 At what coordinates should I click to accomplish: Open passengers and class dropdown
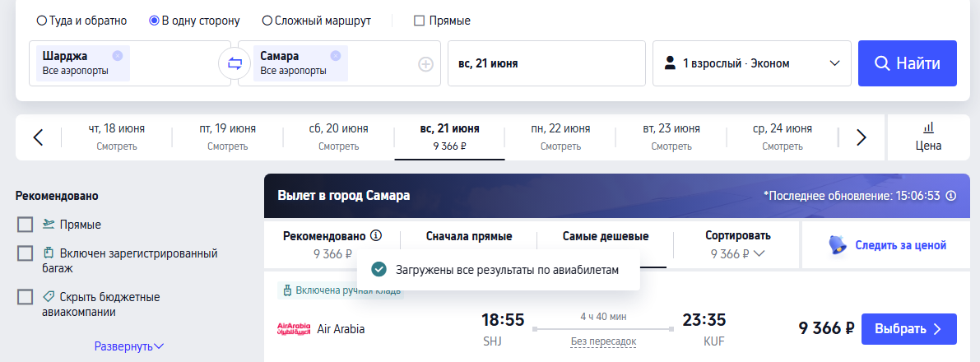pyautogui.click(x=752, y=63)
